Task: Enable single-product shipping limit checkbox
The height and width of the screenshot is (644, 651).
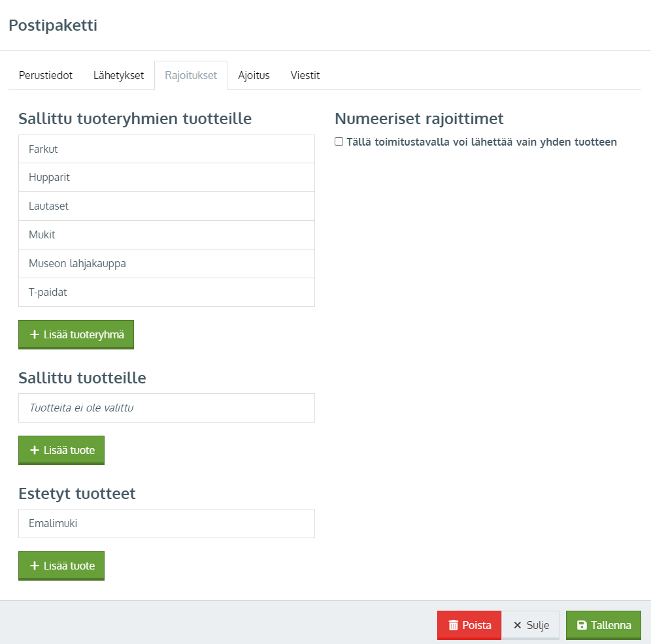Action: pyautogui.click(x=339, y=142)
